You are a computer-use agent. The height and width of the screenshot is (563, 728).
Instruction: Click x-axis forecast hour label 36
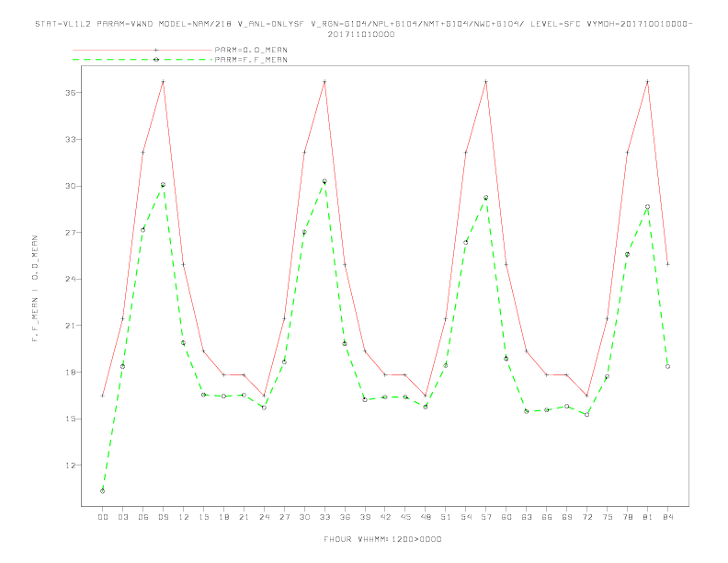[345, 517]
